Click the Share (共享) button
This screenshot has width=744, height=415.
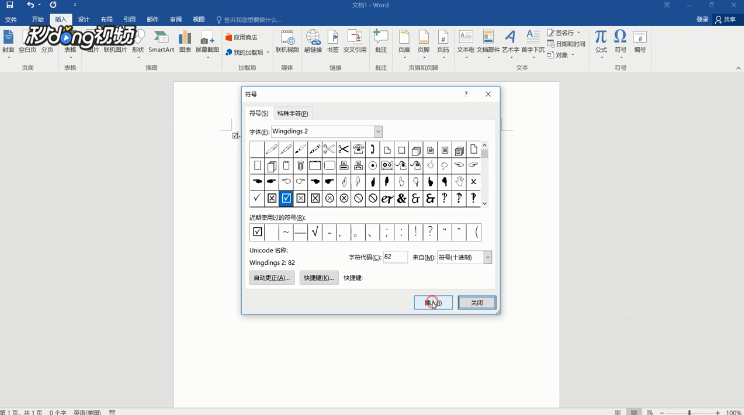coord(725,19)
